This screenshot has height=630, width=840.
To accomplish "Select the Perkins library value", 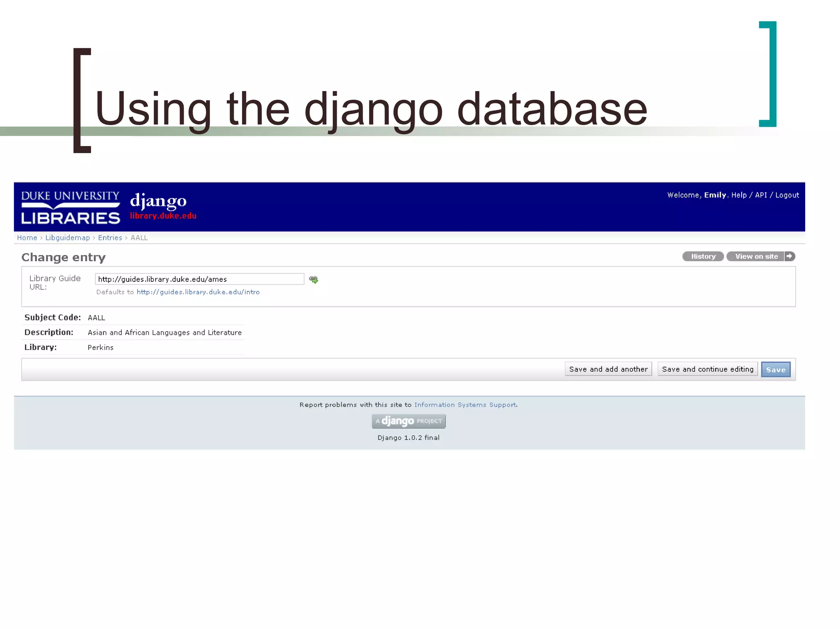I will coord(100,347).
